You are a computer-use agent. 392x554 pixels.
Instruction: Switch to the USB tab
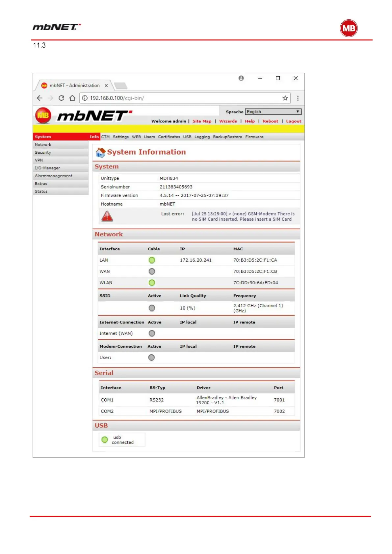click(187, 137)
